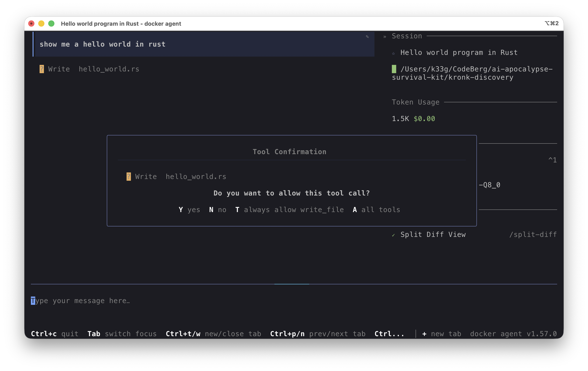Click 'docker agent v1.57.0' version text
Image resolution: width=588 pixels, height=371 pixels.
513,334
